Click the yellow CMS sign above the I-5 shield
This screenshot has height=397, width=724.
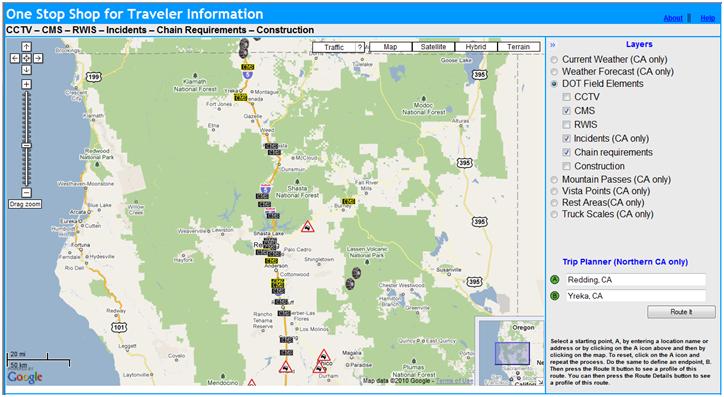pyautogui.click(x=248, y=67)
